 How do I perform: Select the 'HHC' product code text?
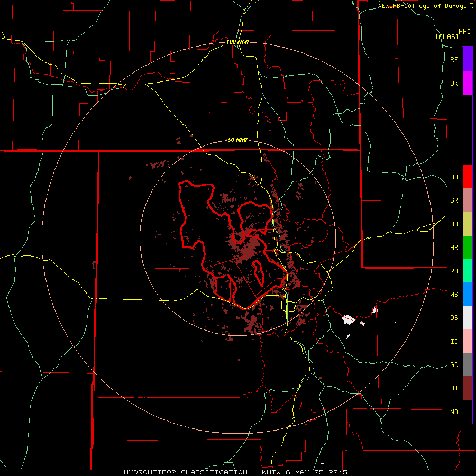(464, 32)
